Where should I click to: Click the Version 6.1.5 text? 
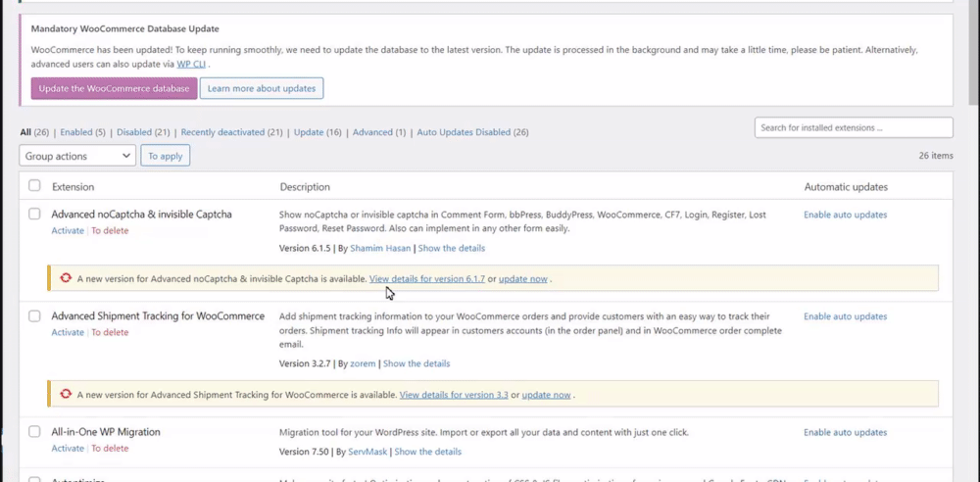tap(305, 248)
